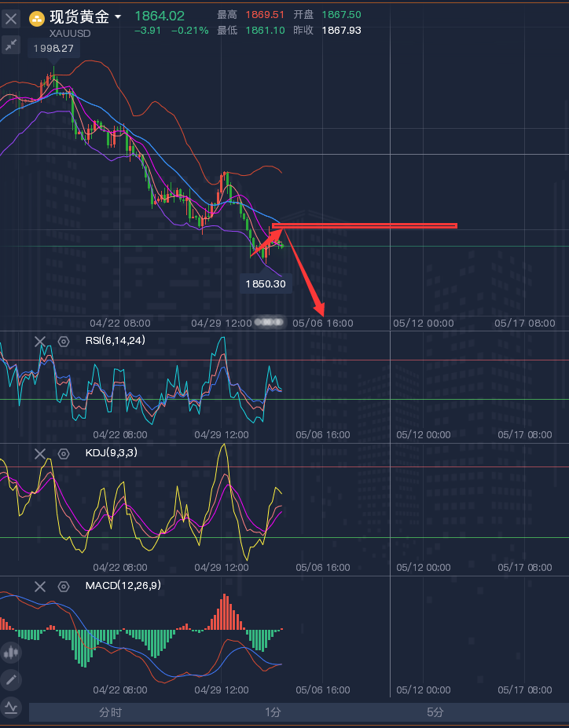Open the candlestick chart type icon
Viewport: 569px width, 728px height.
click(x=11, y=652)
